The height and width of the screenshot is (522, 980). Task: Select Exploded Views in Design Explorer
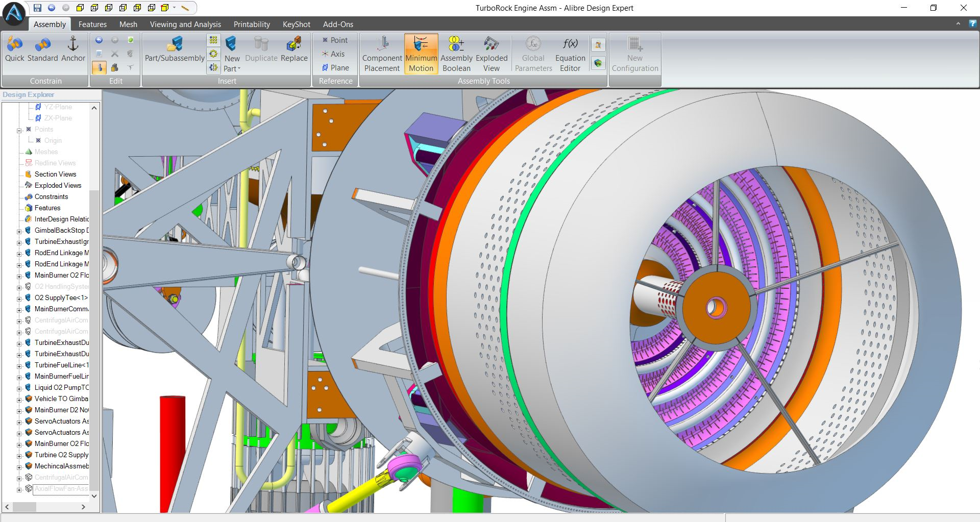tap(58, 185)
